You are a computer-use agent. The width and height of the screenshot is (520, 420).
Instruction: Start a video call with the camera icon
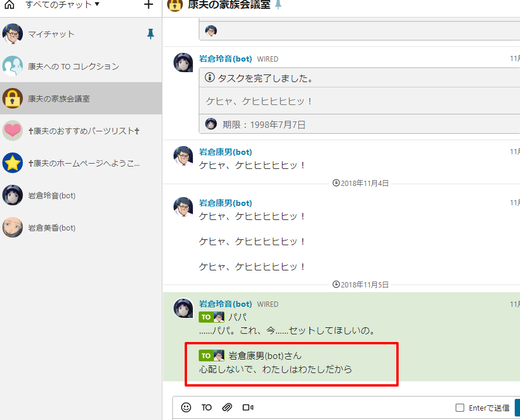click(x=247, y=407)
